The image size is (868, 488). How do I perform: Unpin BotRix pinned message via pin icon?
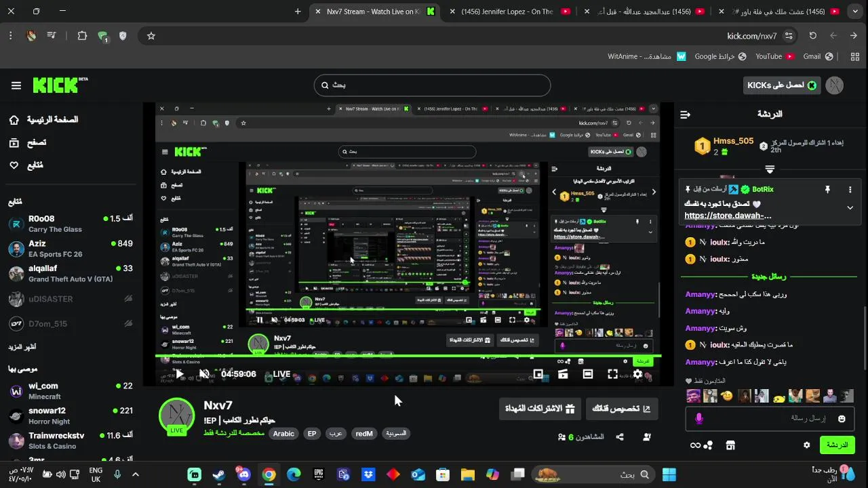pos(827,190)
